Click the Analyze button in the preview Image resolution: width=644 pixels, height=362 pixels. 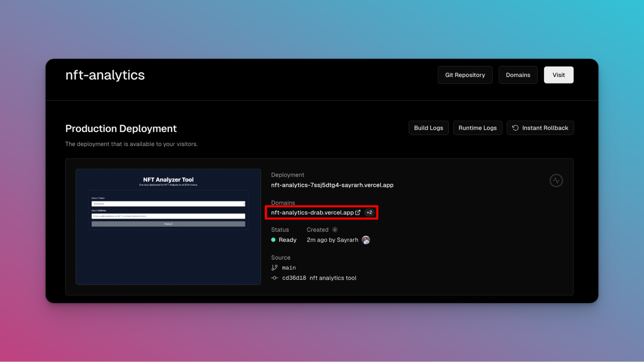pos(168,224)
